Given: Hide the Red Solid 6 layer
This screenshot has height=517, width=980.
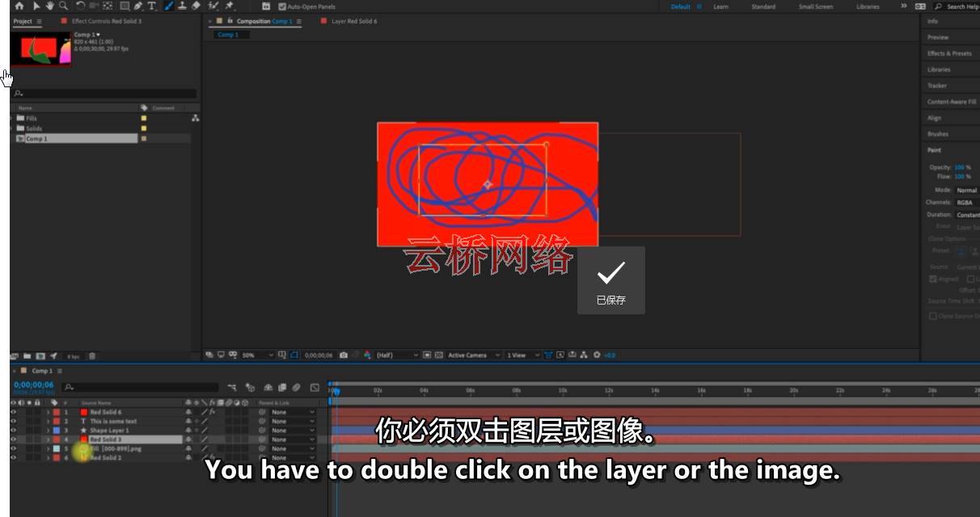Looking at the screenshot, I should click(x=13, y=412).
